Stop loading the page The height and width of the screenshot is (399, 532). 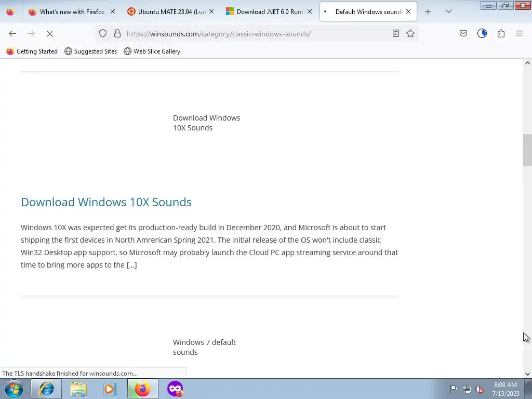click(49, 34)
